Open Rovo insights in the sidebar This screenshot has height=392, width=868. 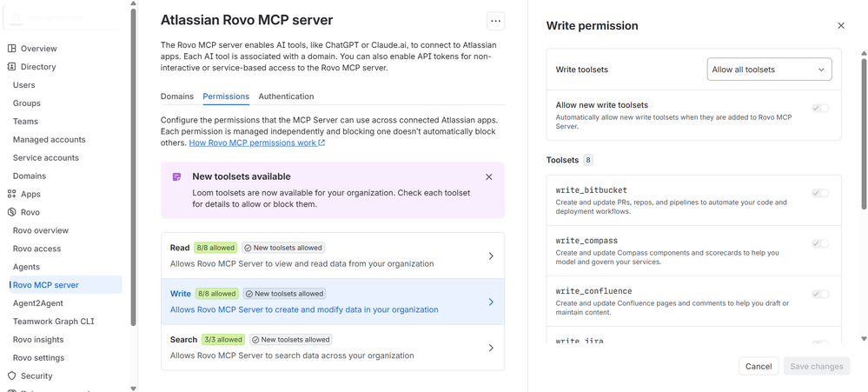(38, 339)
